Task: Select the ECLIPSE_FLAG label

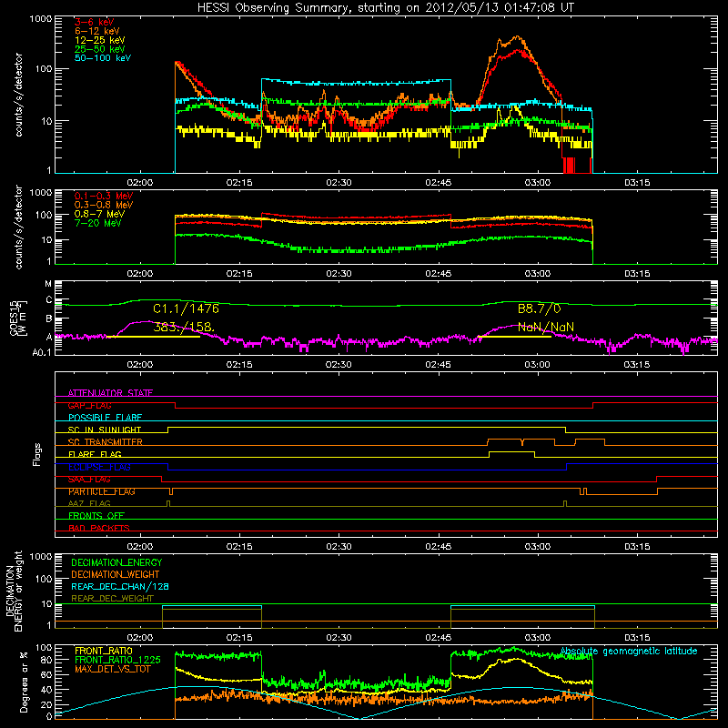Action: [x=99, y=467]
